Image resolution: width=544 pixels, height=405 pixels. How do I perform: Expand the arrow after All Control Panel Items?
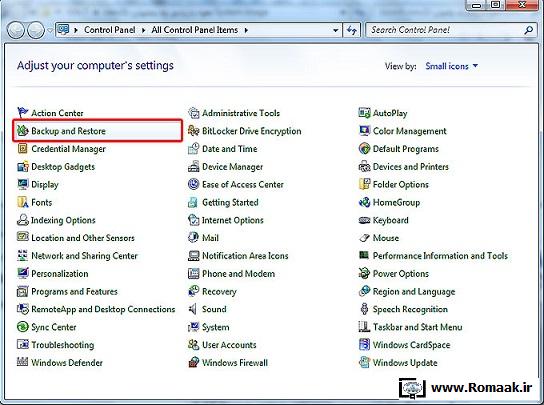pyautogui.click(x=246, y=30)
